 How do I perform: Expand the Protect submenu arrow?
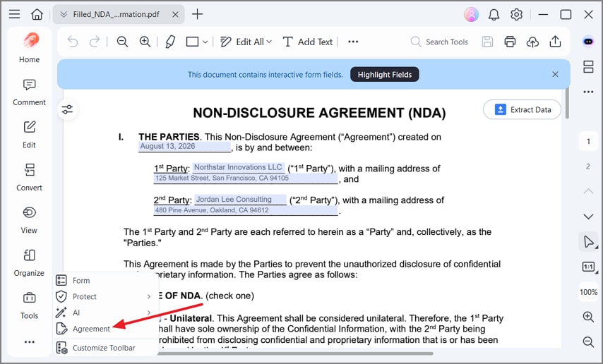[x=149, y=297]
